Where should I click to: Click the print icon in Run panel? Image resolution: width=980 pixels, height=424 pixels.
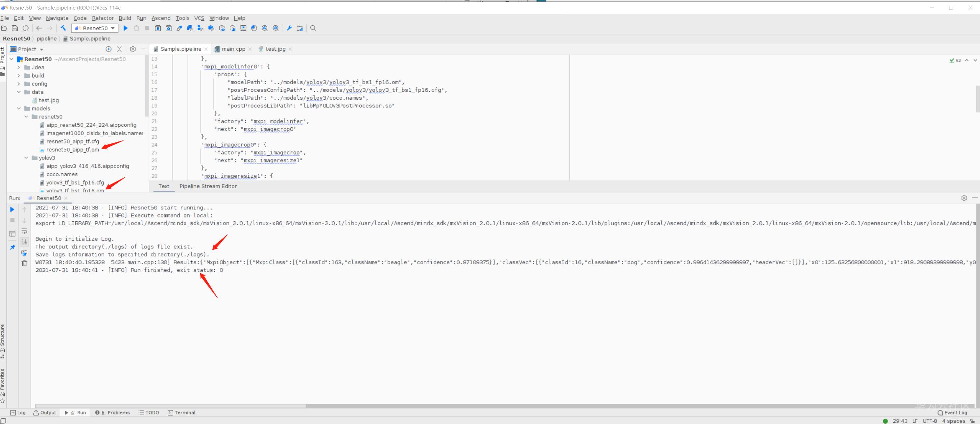coord(24,253)
